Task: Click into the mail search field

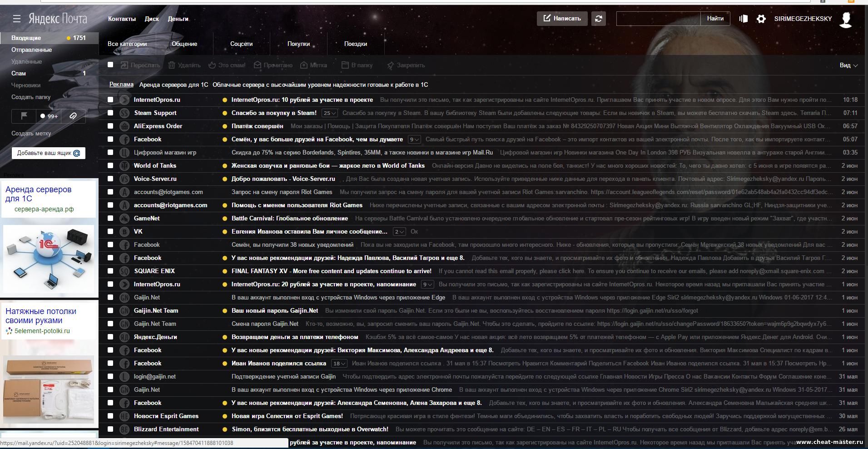Action: coord(659,19)
